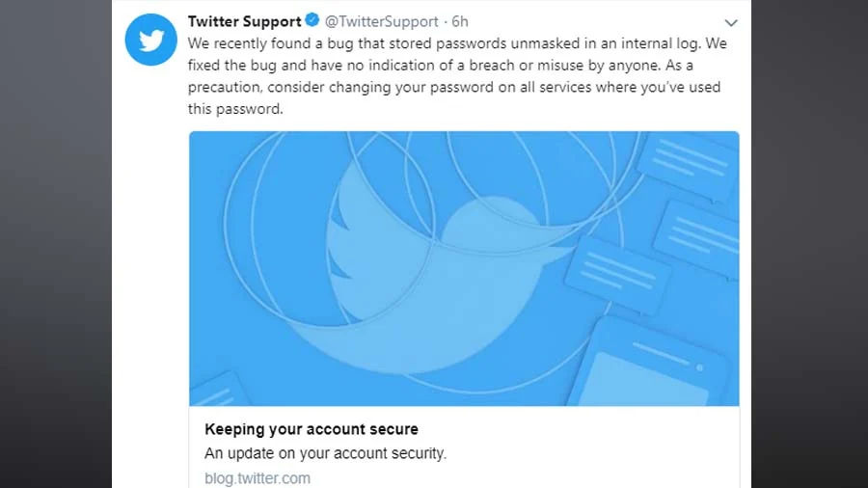Click the dark background right of tweet
The height and width of the screenshot is (488, 868).
(809, 244)
